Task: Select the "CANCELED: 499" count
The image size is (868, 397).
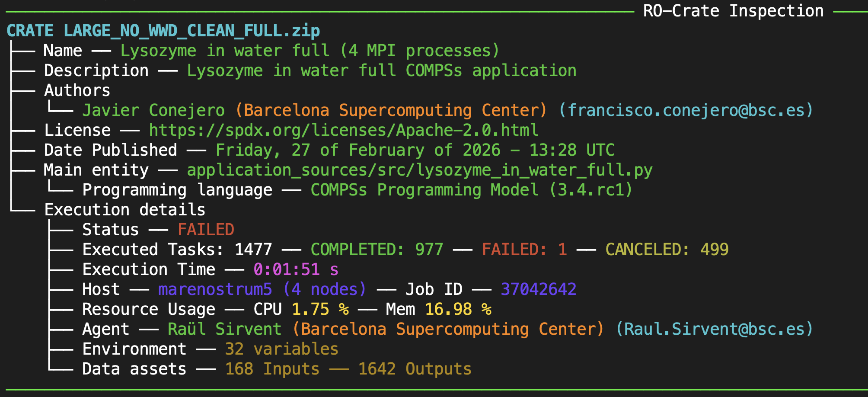Action: (x=667, y=250)
